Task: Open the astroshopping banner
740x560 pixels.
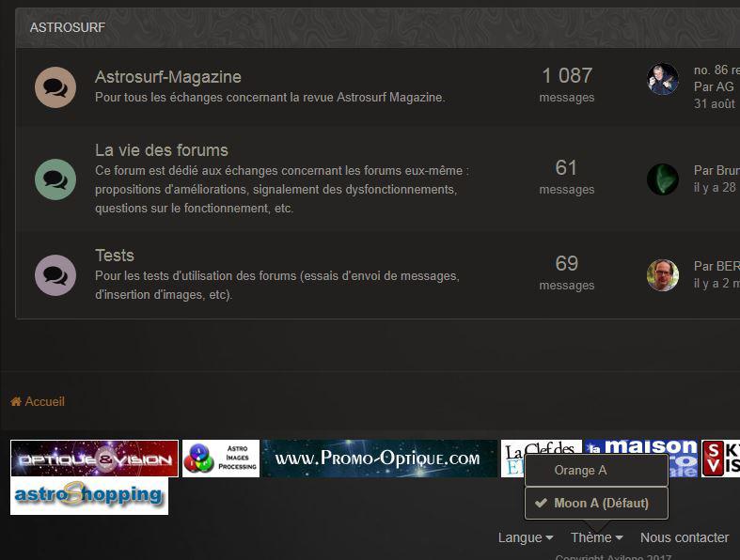Action: 89,496
